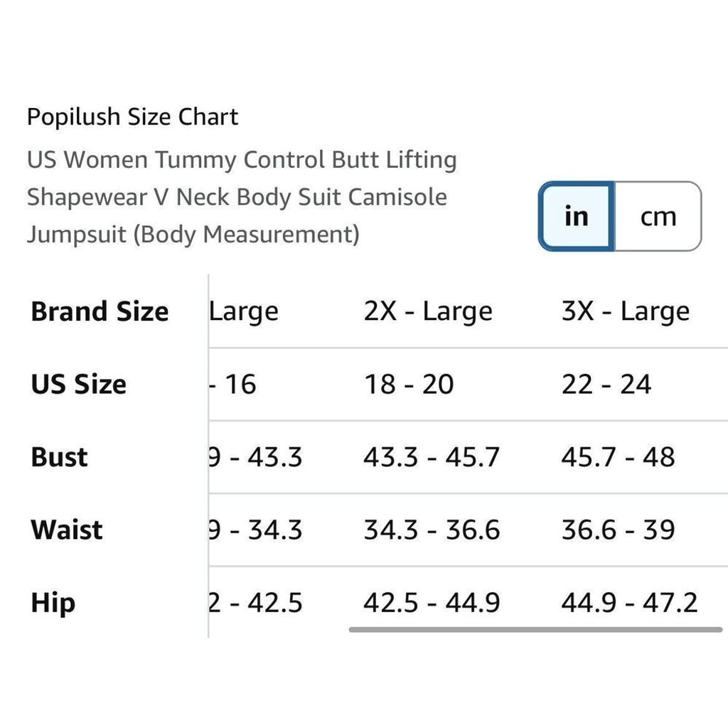The width and height of the screenshot is (728, 728).
Task: Select the Waist row header
Action: tap(67, 530)
